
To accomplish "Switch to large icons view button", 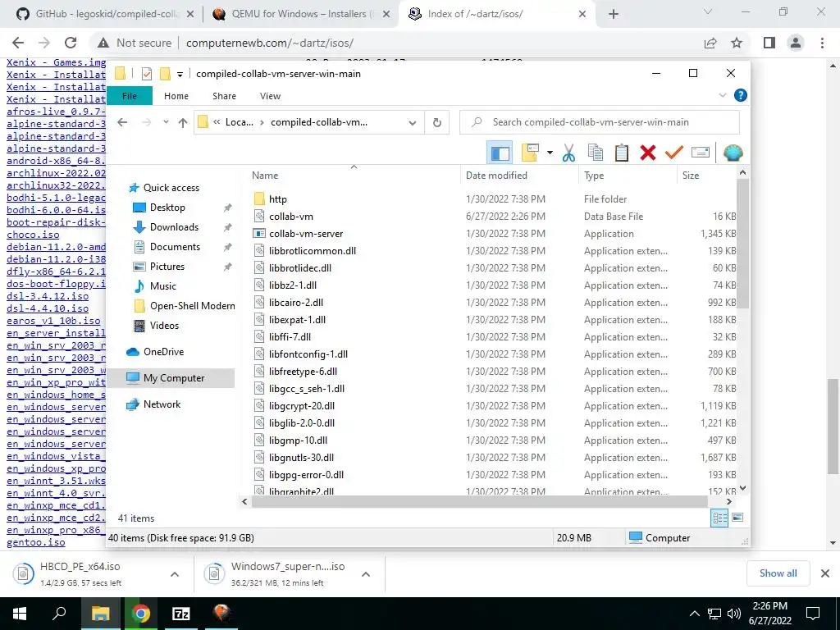I will (737, 518).
